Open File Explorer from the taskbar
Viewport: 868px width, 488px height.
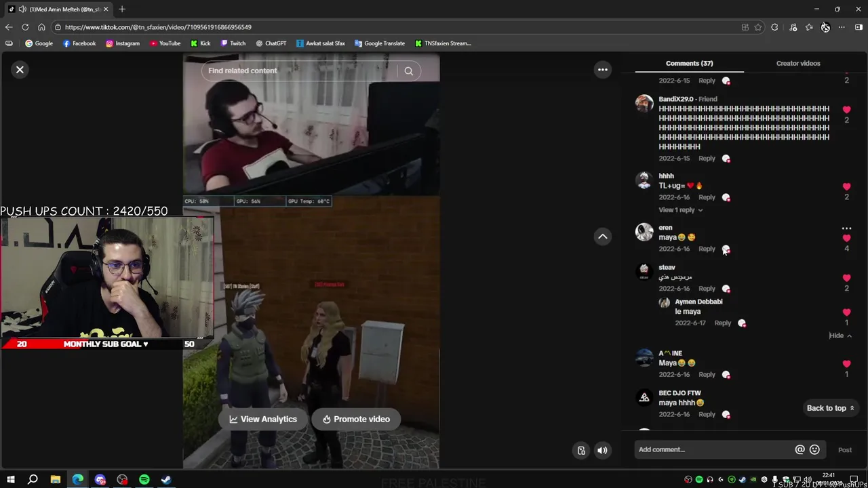(56, 479)
